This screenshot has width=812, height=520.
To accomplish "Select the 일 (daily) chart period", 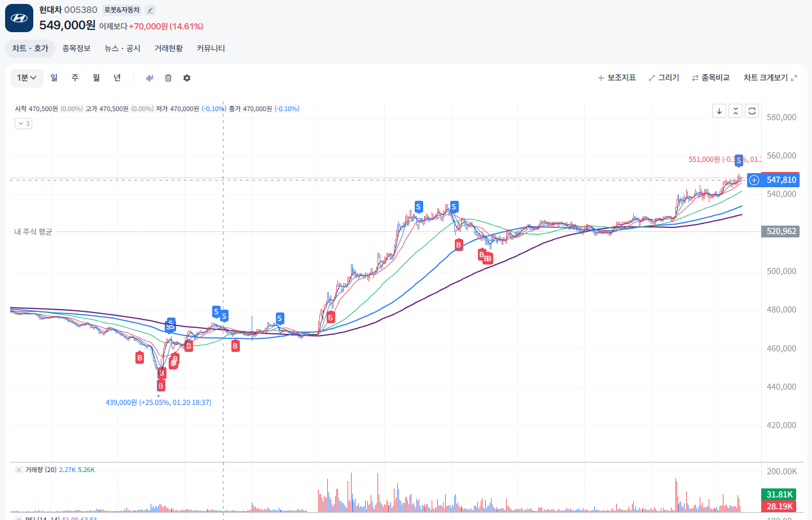I will (54, 78).
